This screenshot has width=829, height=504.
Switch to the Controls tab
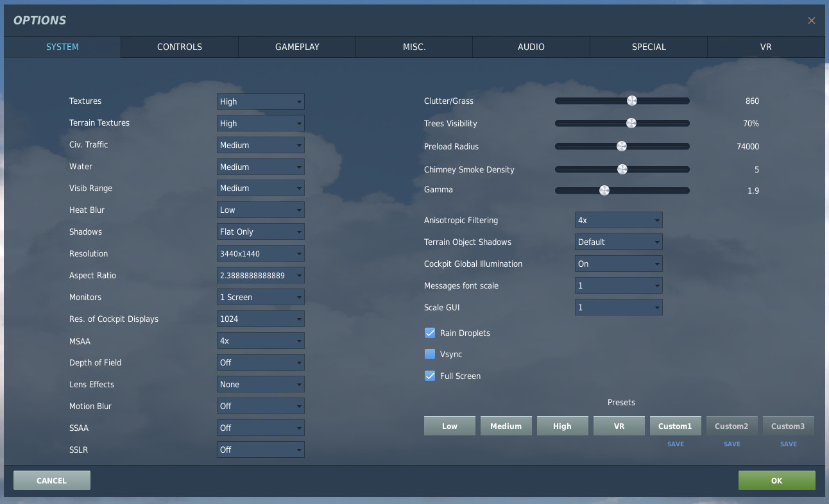coord(180,47)
